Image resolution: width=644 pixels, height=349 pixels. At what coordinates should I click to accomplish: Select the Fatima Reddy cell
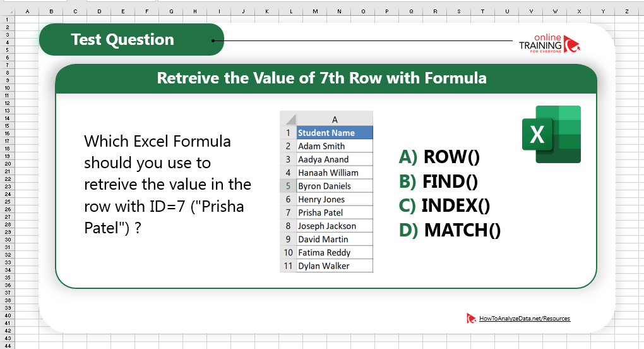(x=335, y=252)
